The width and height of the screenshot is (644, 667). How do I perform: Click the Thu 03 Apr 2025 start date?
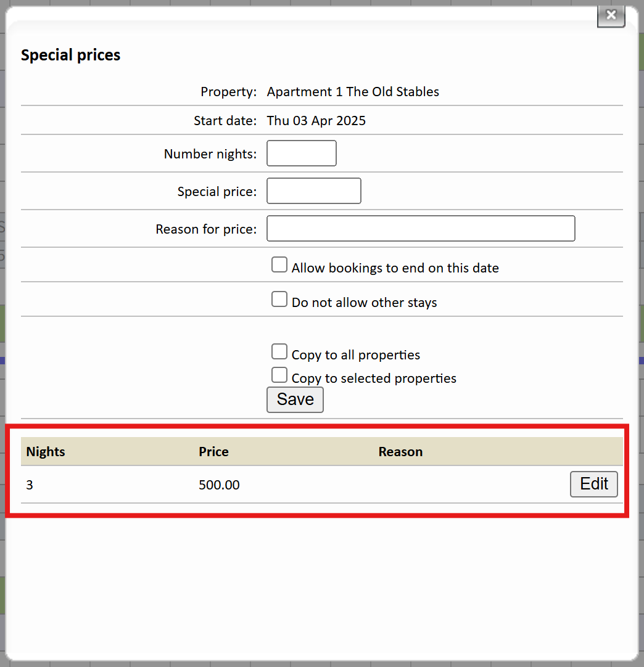316,121
